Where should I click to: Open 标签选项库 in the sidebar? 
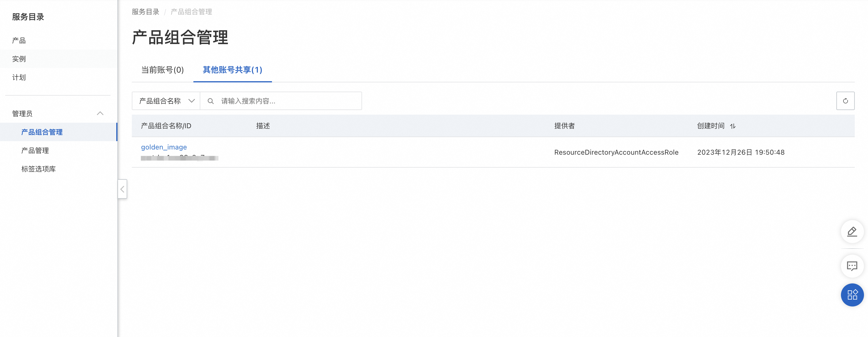(x=38, y=169)
